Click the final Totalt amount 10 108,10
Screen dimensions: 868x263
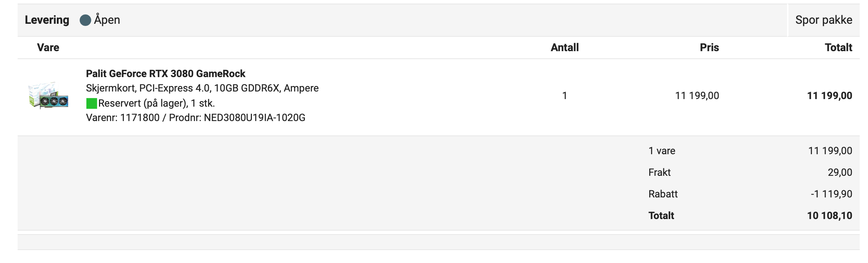(x=829, y=215)
